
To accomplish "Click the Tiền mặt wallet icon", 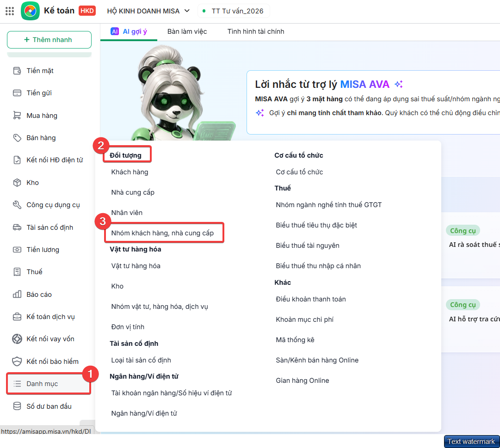I will 17,71.
